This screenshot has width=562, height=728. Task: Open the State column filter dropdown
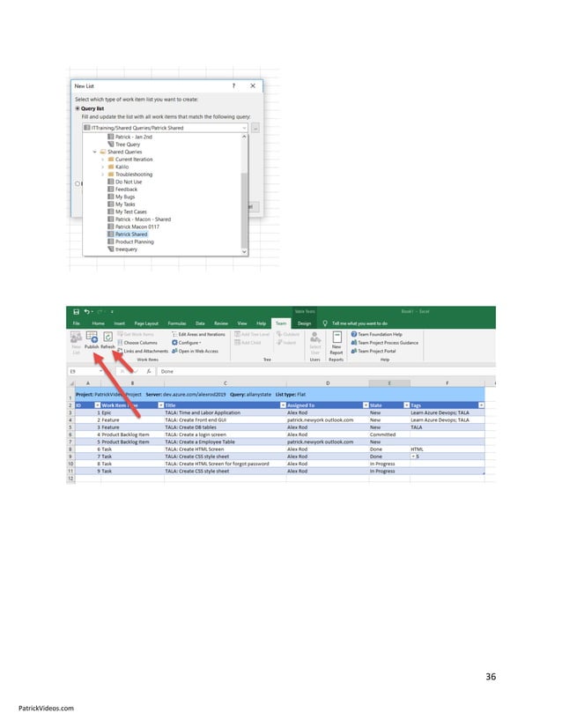(x=407, y=405)
